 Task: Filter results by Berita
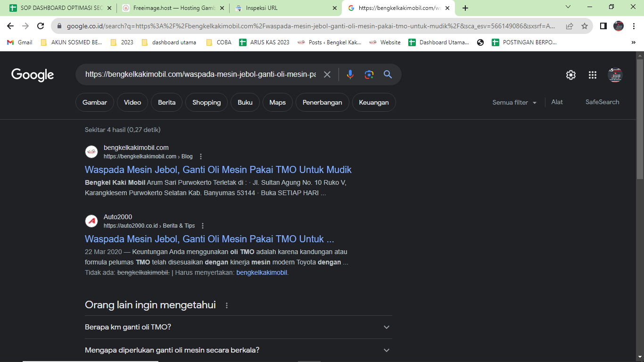[x=167, y=102]
